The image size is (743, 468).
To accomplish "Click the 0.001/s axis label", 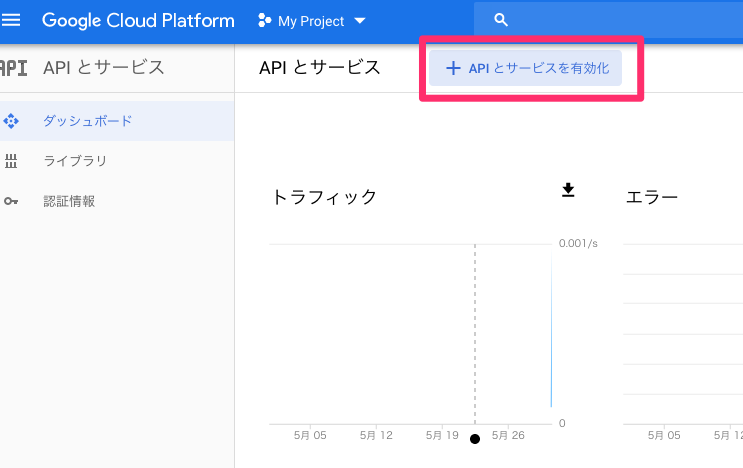I will click(x=578, y=243).
